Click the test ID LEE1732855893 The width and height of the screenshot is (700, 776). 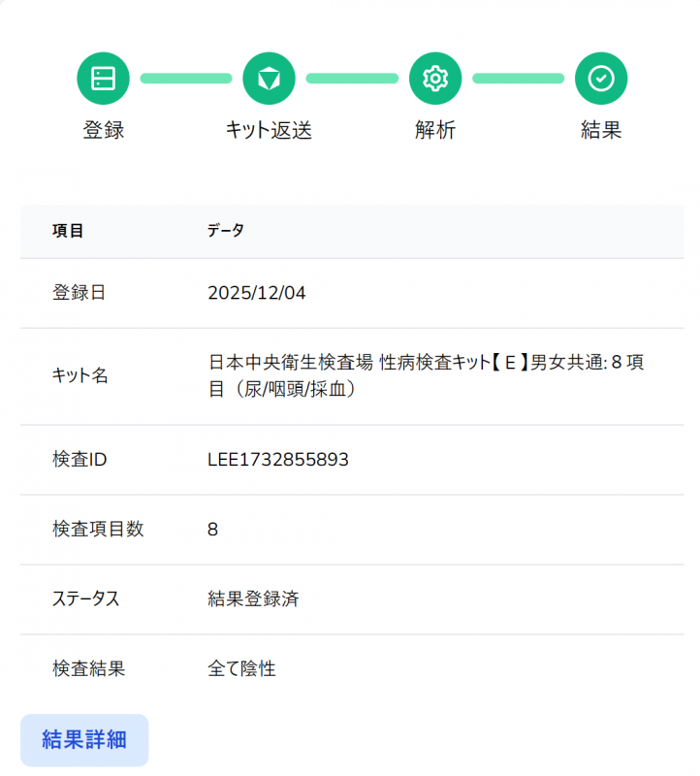(x=278, y=460)
